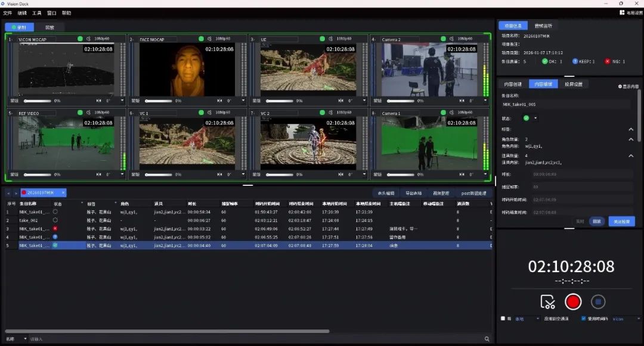Screen dimensions: 644x346
Task: Close the 20260107MIK project tab
Action: pos(63,192)
